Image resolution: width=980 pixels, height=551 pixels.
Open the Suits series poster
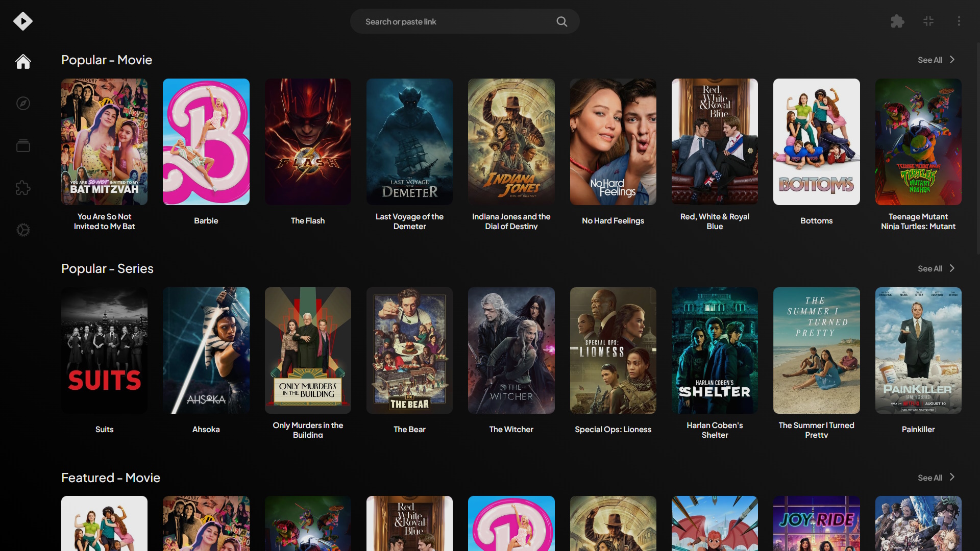point(104,350)
